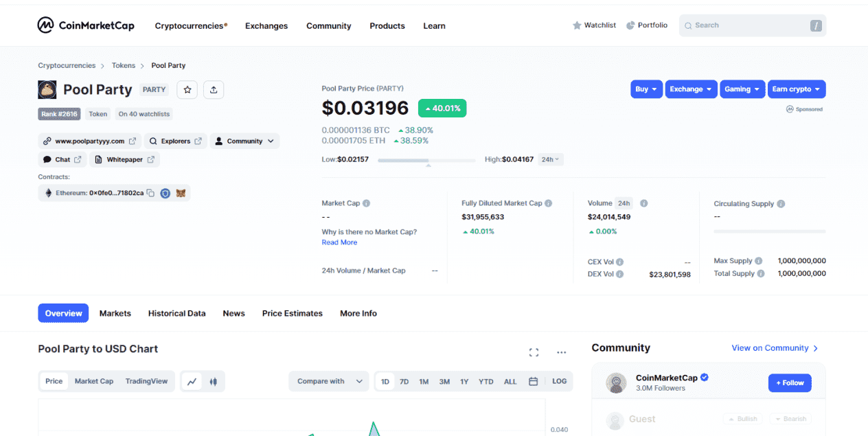Screen dimensions: 868x436
Task: Select ALL chart range
Action: (510, 381)
